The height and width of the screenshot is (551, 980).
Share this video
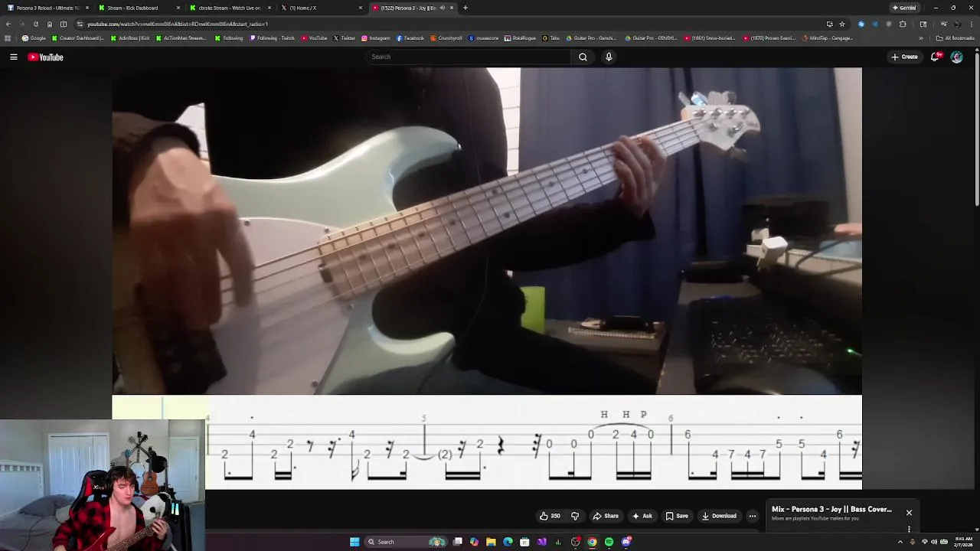606,516
